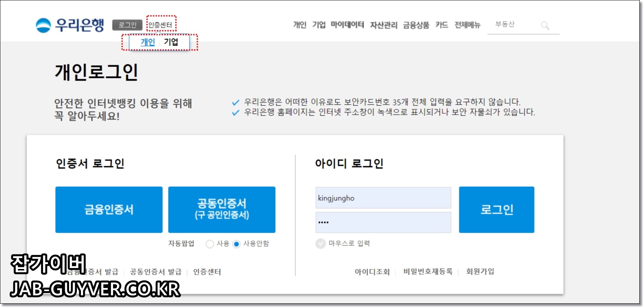Click the search magnifier icon
The image size is (644, 308).
[545, 25]
